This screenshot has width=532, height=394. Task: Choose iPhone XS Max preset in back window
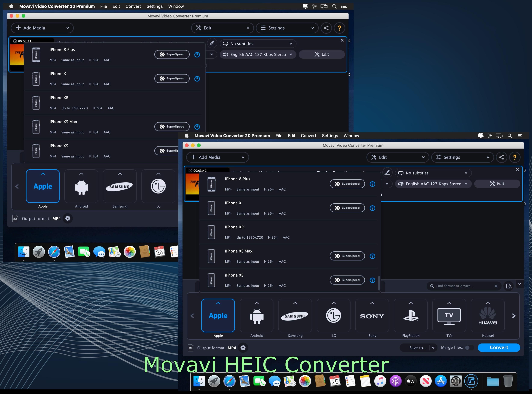(113, 127)
